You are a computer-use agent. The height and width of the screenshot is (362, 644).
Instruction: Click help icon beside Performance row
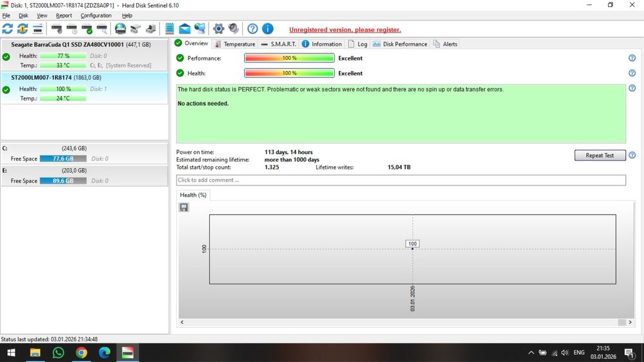point(632,58)
